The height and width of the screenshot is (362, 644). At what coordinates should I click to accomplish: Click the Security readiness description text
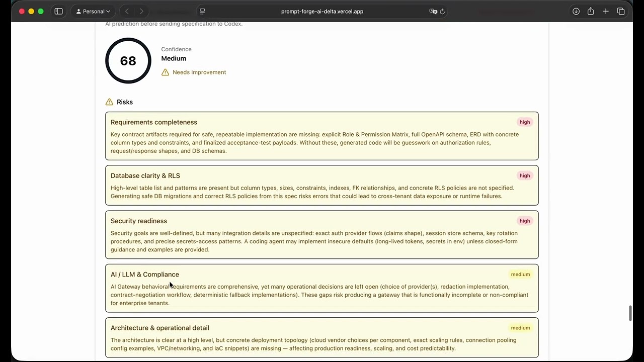[x=314, y=241]
